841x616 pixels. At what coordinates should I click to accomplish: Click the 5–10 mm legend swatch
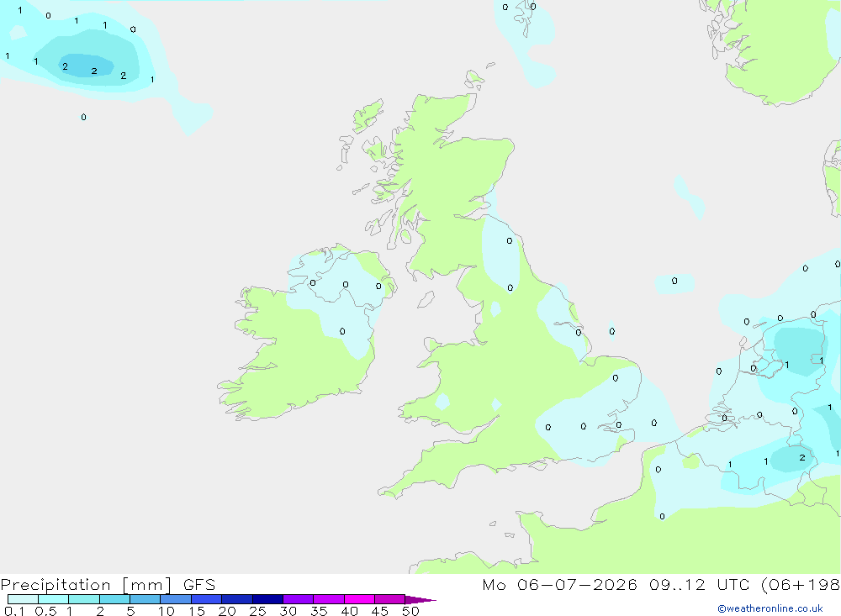pyautogui.click(x=145, y=599)
